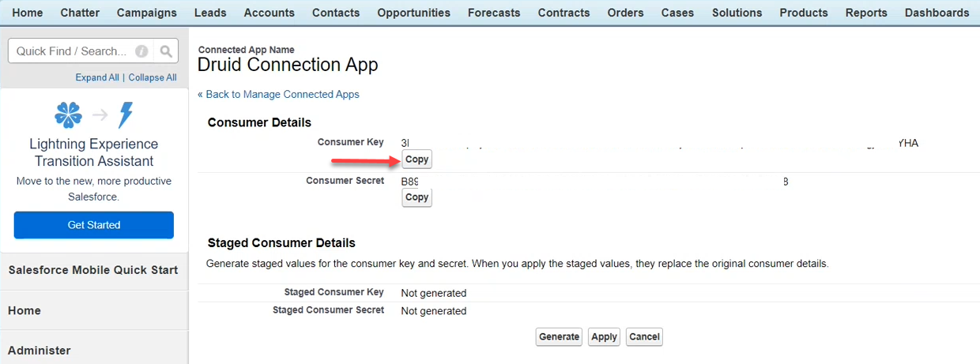
Task: Go back to Manage Connected Apps
Action: (x=278, y=94)
